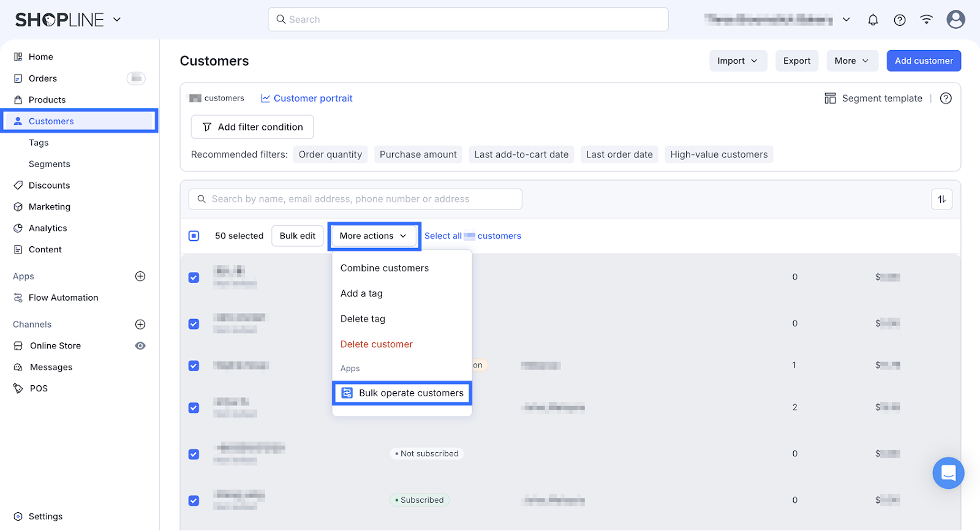Click the sort arrows icon beside the search field

[x=942, y=199]
